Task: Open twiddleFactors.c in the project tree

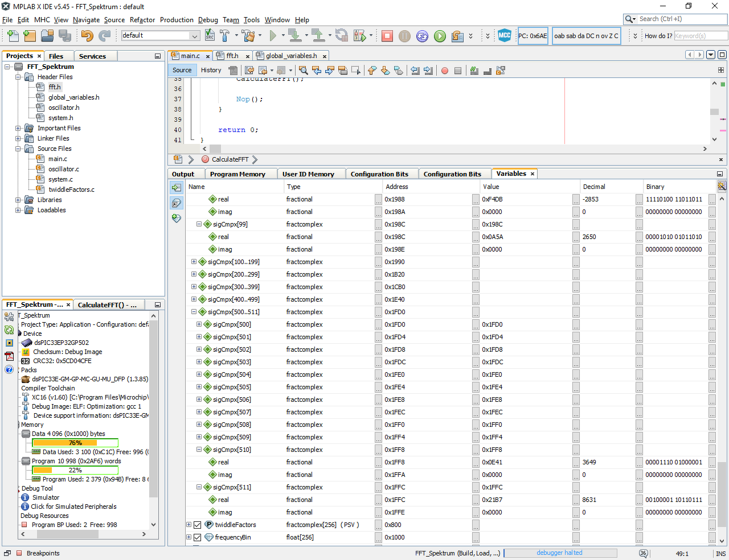Action: [71, 190]
